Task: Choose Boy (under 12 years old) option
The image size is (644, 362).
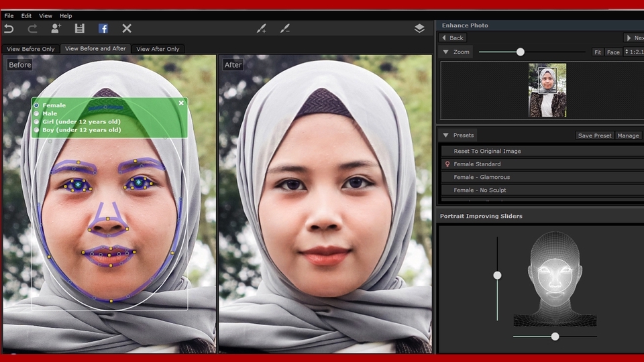Action: (37, 130)
